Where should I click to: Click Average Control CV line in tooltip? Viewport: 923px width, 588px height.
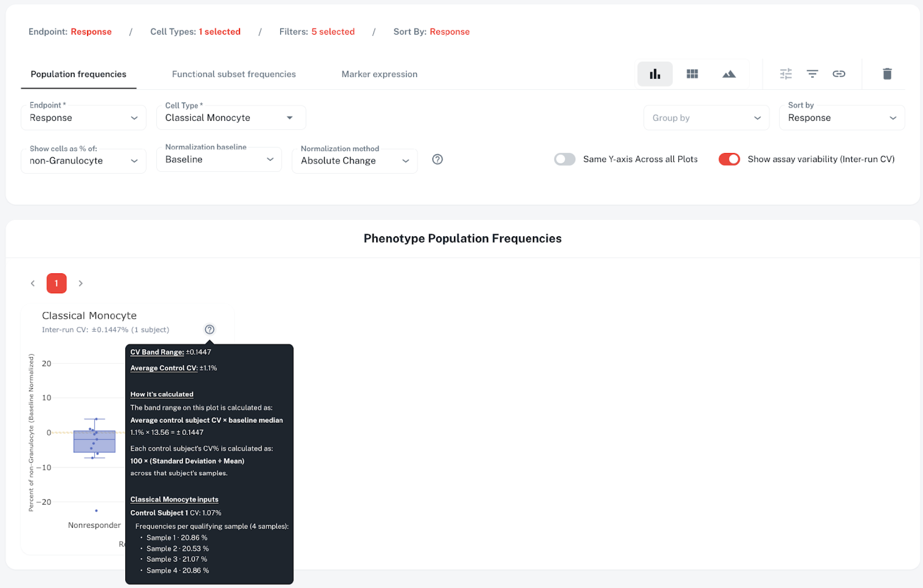[174, 368]
